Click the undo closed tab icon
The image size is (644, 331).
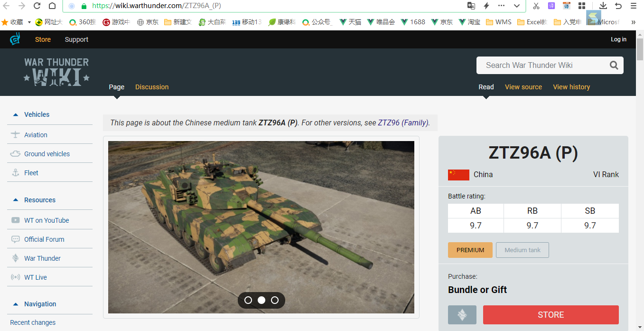click(x=618, y=6)
